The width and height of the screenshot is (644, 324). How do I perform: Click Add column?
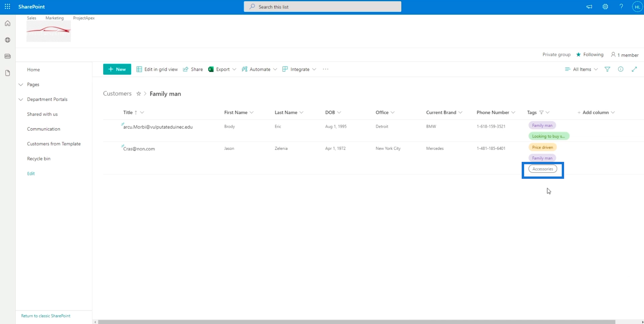596,112
